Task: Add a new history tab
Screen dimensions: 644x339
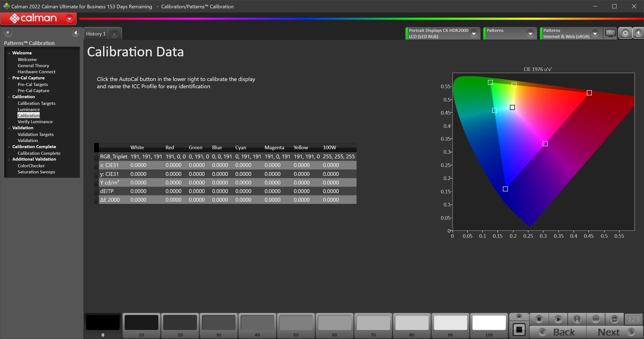Action: [x=114, y=34]
